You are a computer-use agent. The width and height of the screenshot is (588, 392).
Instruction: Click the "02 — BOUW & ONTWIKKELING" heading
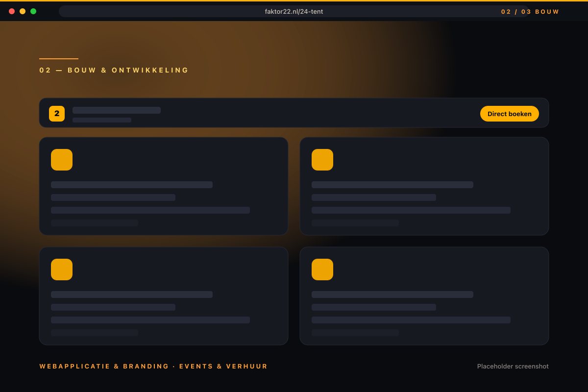click(x=114, y=70)
